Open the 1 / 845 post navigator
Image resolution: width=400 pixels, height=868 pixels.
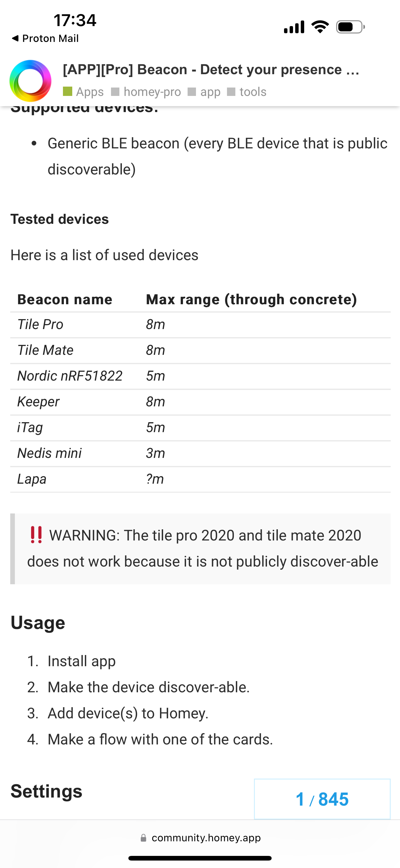tap(322, 799)
